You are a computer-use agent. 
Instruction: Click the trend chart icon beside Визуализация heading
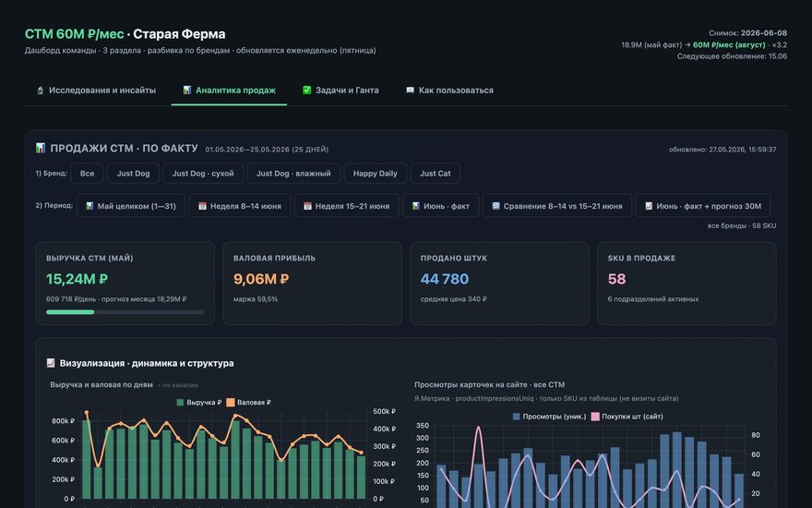coord(51,363)
